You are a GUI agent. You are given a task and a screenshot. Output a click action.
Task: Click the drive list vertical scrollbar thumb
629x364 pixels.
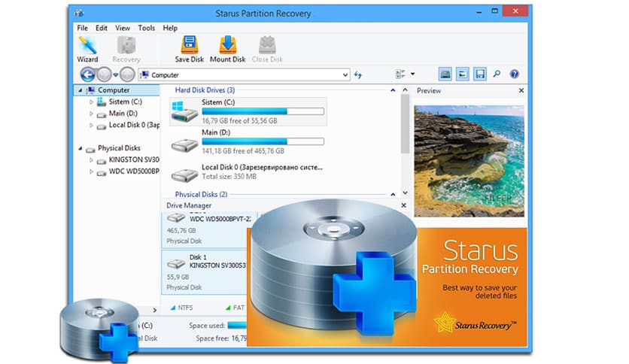tap(405, 124)
